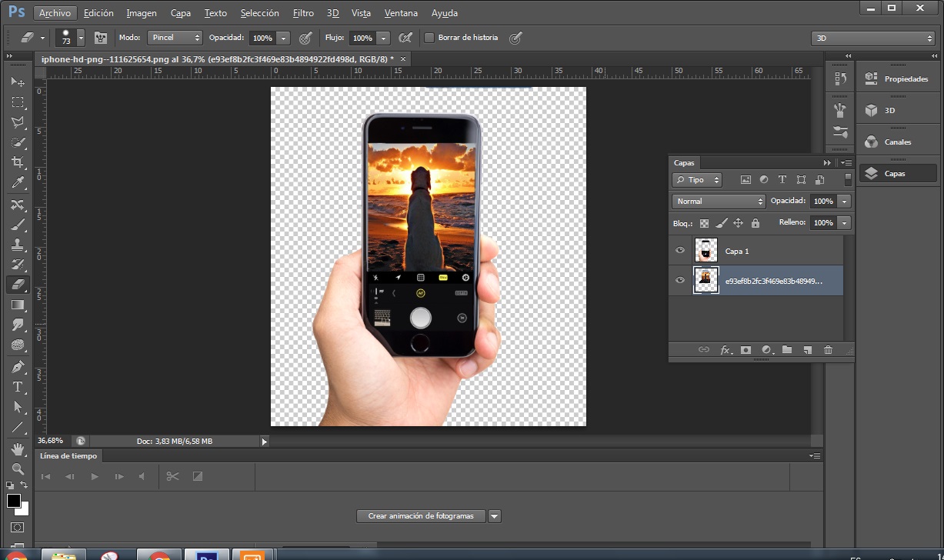Viewport: 944px width, 560px height.
Task: Select the Eyedropper tool
Action: [17, 182]
